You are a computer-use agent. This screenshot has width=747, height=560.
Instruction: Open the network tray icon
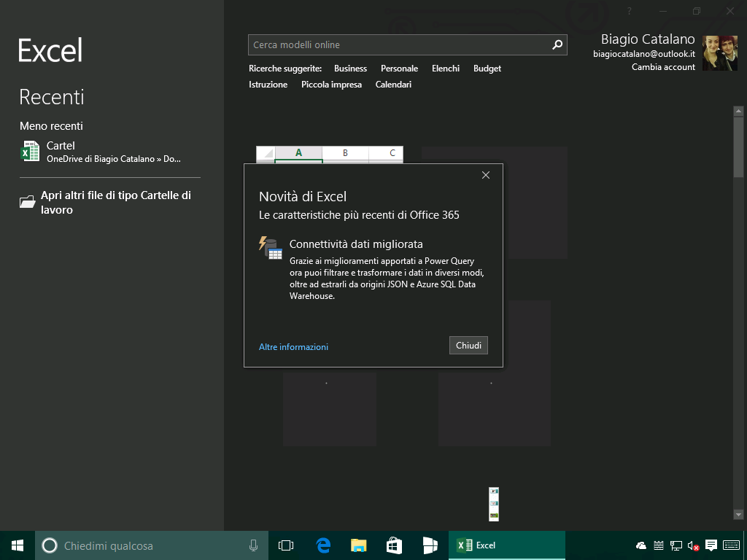(676, 545)
